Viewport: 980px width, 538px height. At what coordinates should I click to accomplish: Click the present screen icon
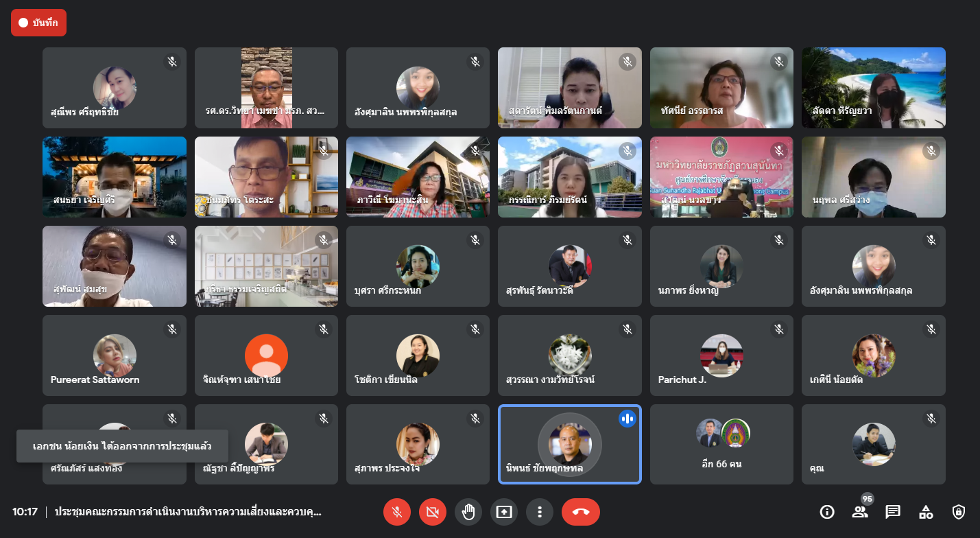point(504,512)
